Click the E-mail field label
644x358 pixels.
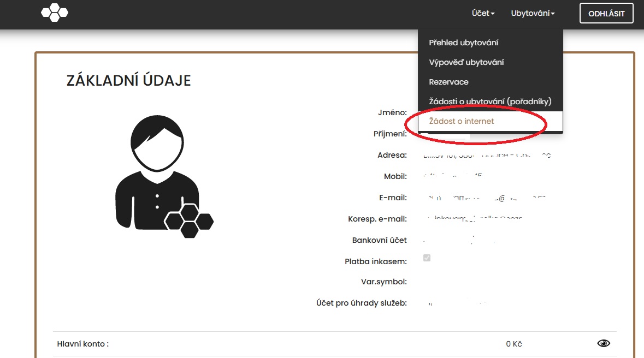point(393,198)
